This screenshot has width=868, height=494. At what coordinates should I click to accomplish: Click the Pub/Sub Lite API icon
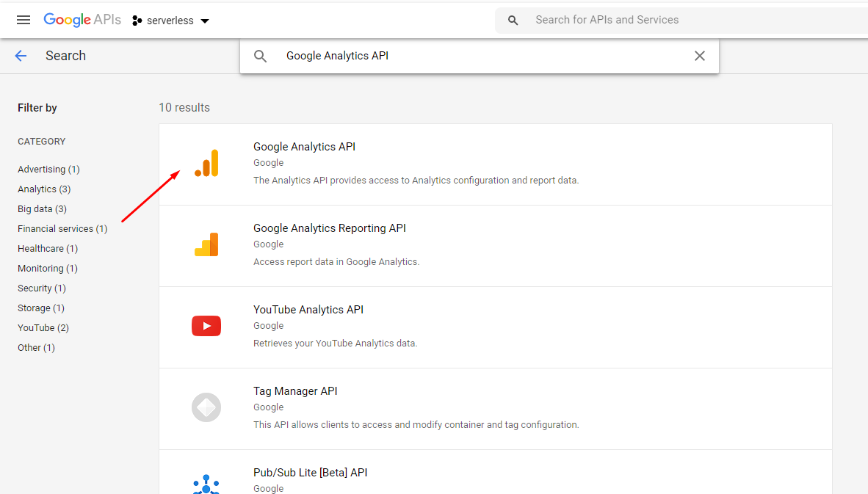(x=206, y=484)
